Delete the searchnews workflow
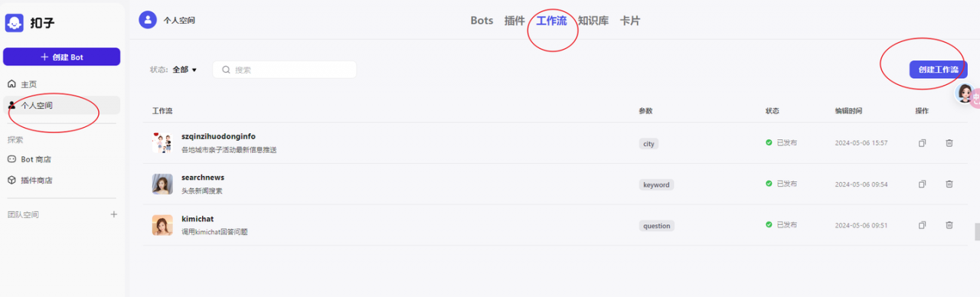 (949, 184)
